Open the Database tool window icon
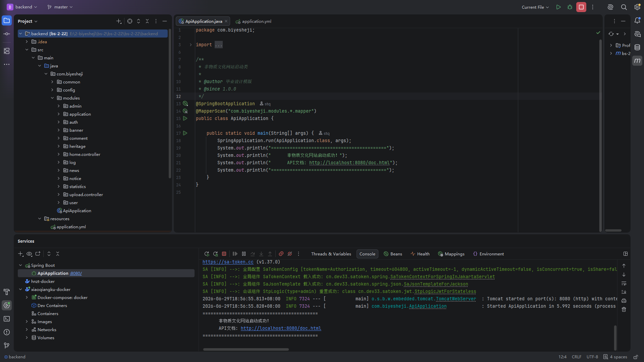 [637, 47]
